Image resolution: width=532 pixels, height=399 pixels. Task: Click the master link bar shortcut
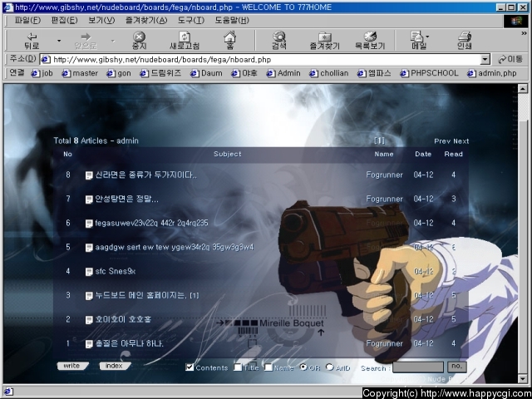coord(80,73)
